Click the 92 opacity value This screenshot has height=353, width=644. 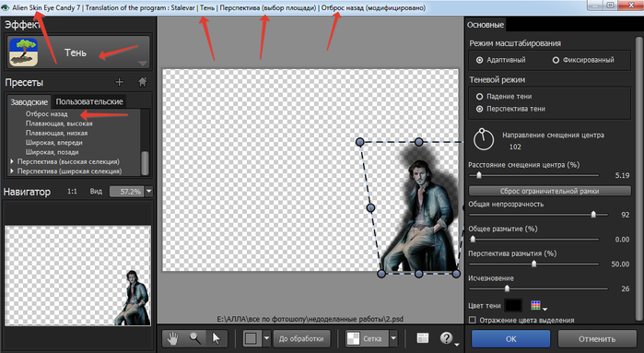click(625, 215)
